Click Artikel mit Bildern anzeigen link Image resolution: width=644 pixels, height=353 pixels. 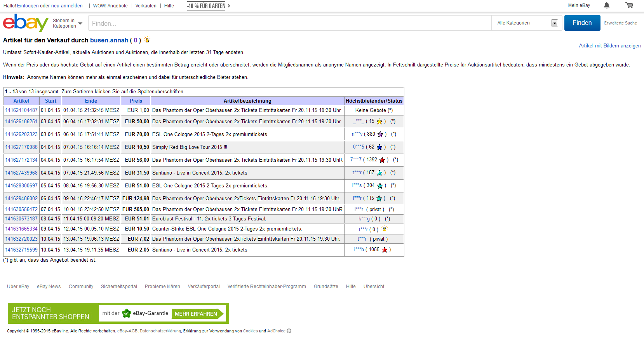610,46
